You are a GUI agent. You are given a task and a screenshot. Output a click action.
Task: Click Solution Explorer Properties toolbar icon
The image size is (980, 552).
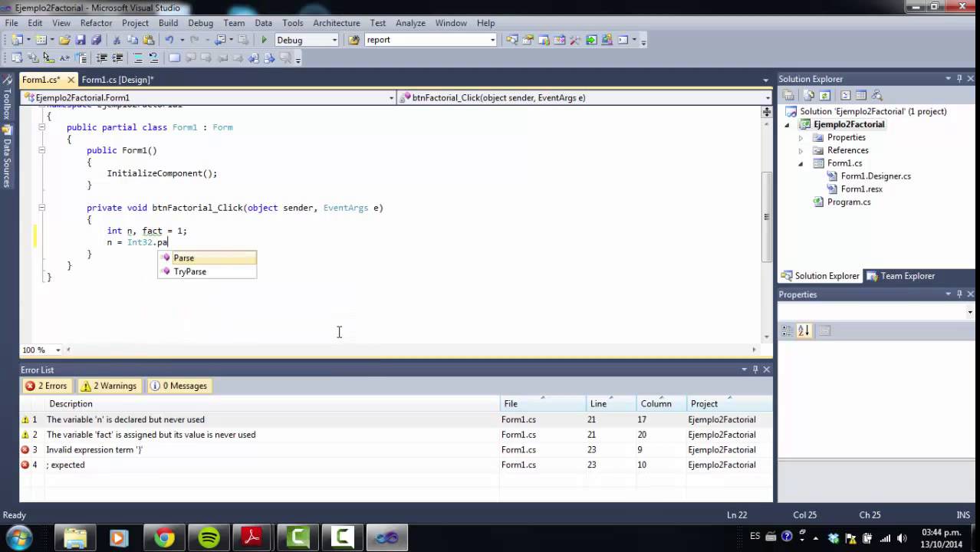(788, 96)
